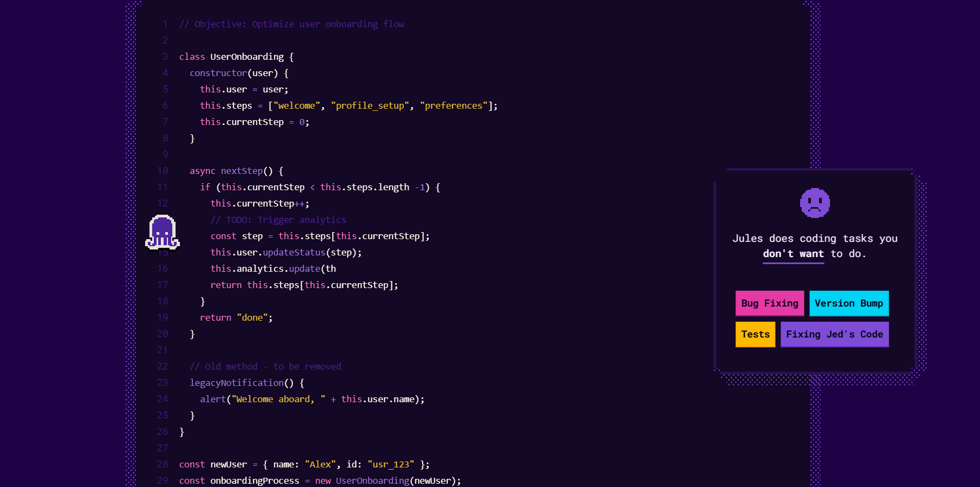
Task: Click "Jules does coding tasks you" heading
Action: point(815,239)
